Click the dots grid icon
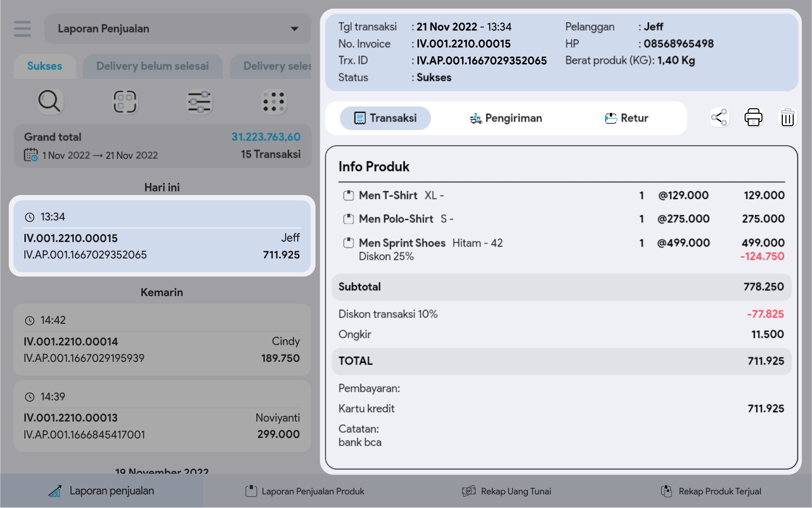 [x=274, y=102]
